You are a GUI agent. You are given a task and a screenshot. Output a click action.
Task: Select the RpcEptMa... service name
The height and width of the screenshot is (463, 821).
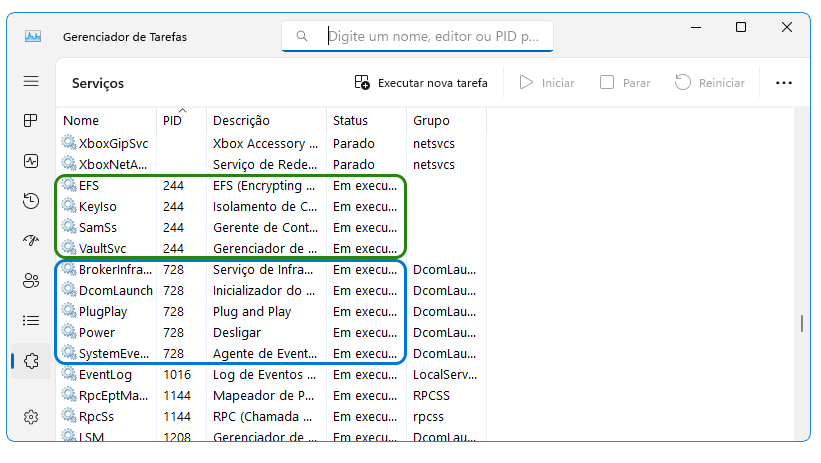tap(113, 395)
